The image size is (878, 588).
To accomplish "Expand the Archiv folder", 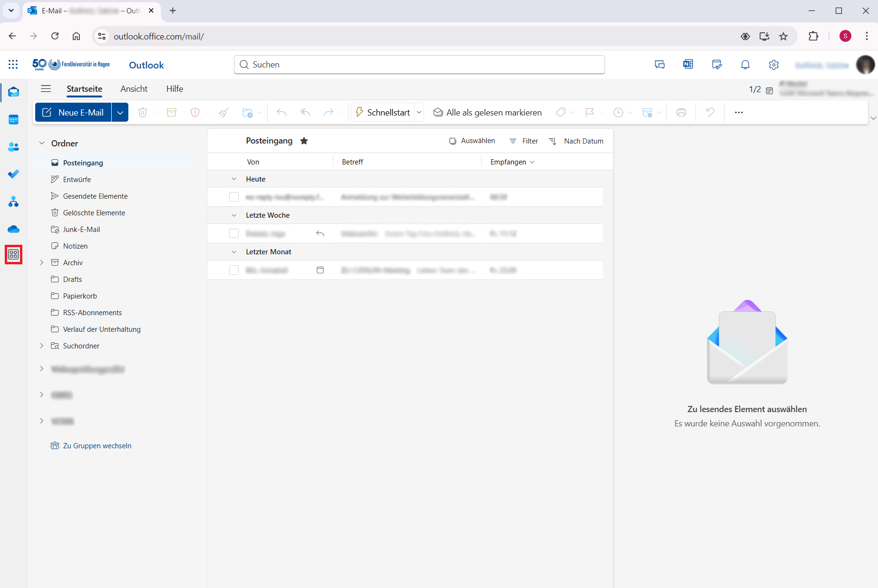I will [42, 262].
